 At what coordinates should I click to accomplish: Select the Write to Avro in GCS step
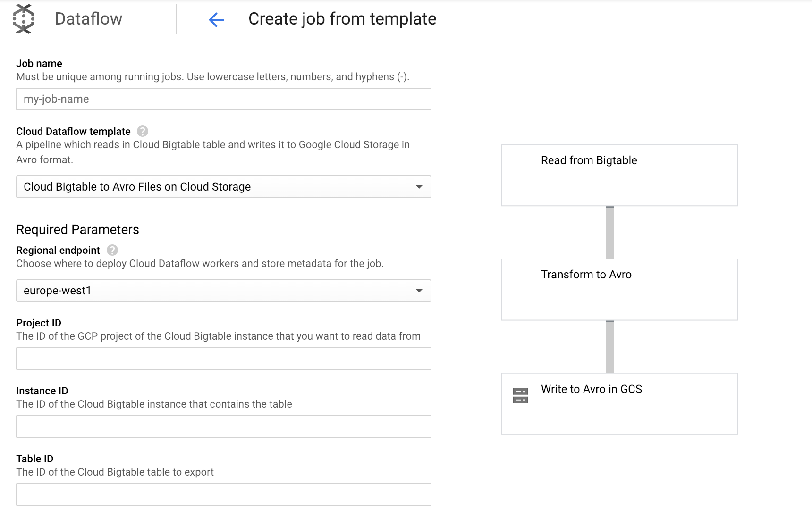[x=619, y=404]
